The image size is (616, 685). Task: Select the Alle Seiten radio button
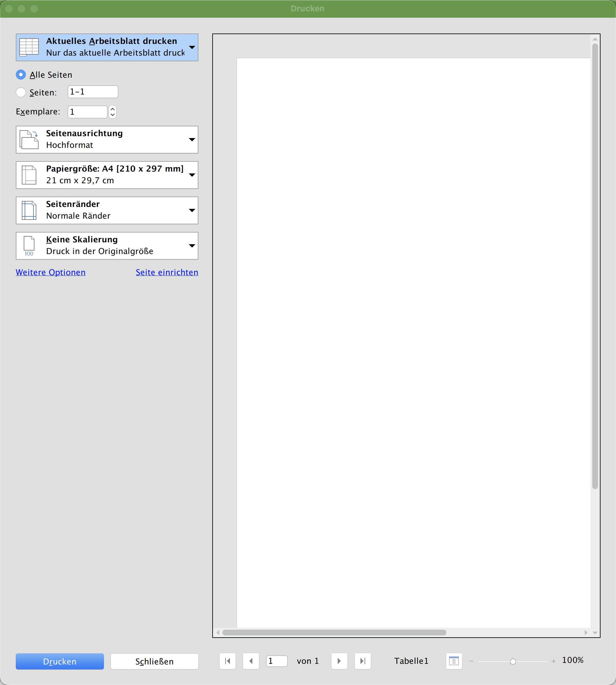[x=21, y=75]
